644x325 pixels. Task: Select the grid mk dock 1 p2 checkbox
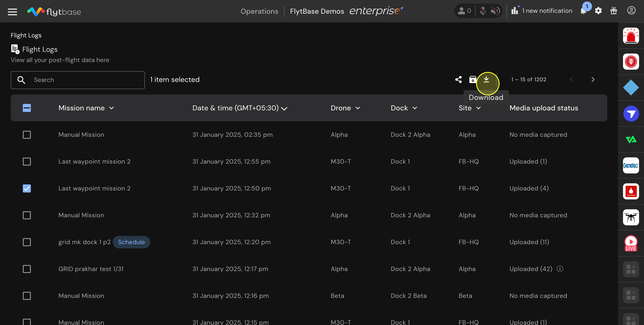[27, 242]
